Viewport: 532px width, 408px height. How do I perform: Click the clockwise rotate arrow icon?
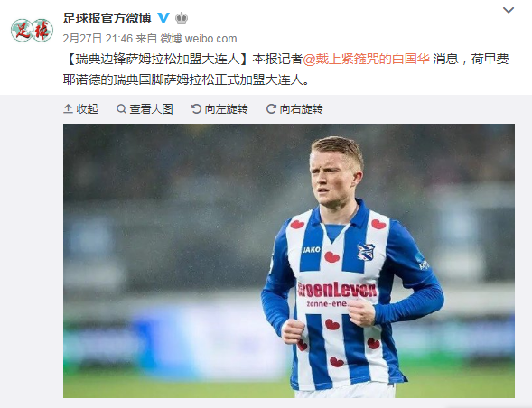(x=271, y=109)
